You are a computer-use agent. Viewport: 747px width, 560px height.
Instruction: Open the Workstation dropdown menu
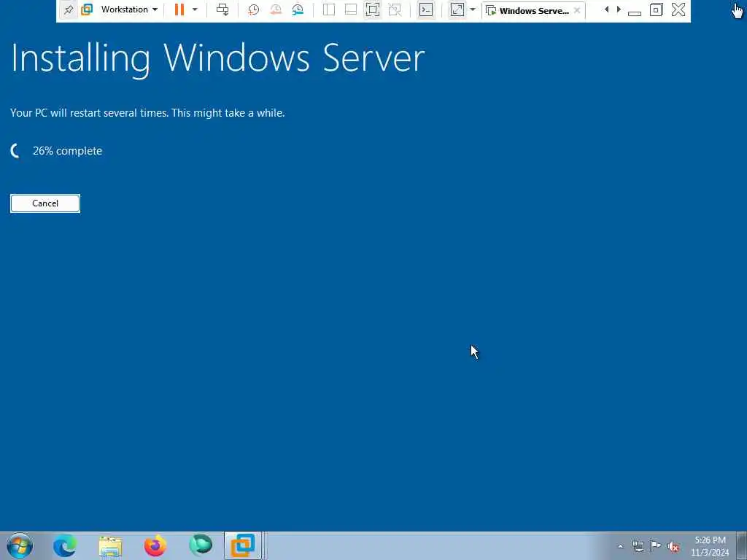point(129,9)
